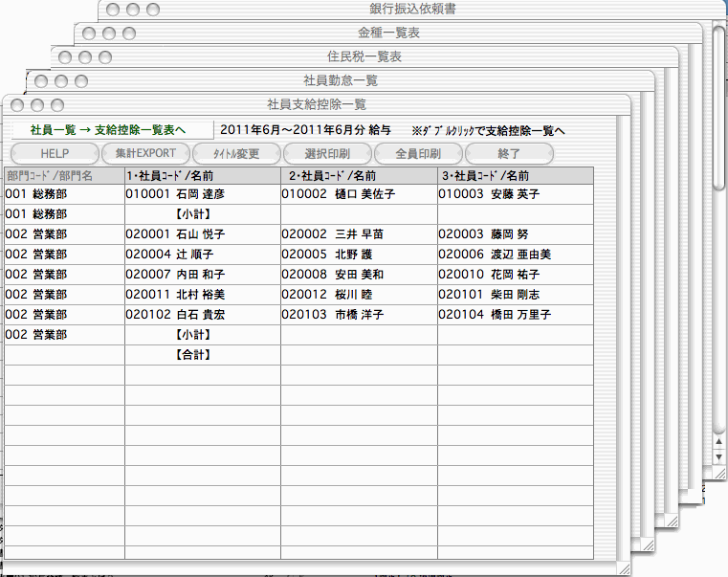This screenshot has height=577, width=728.
Task: Click the HELP button
Action: click(55, 153)
